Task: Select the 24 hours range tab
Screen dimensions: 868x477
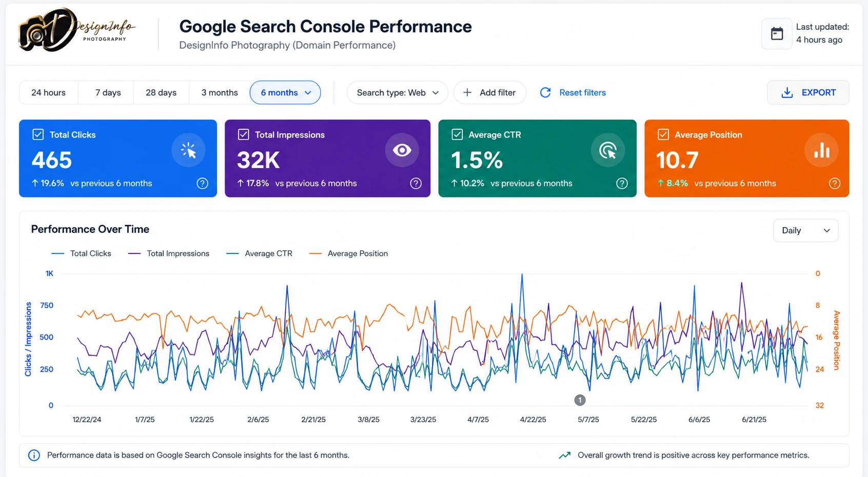Action: coord(49,92)
